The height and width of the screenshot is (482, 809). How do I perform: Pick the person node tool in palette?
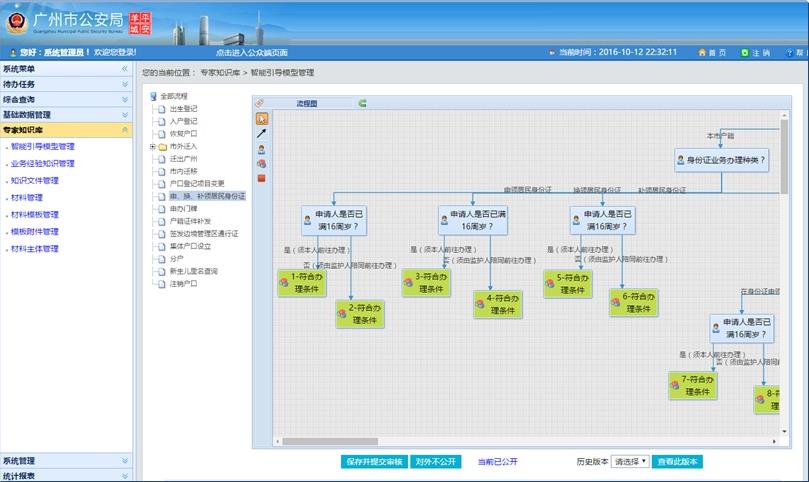[261, 148]
